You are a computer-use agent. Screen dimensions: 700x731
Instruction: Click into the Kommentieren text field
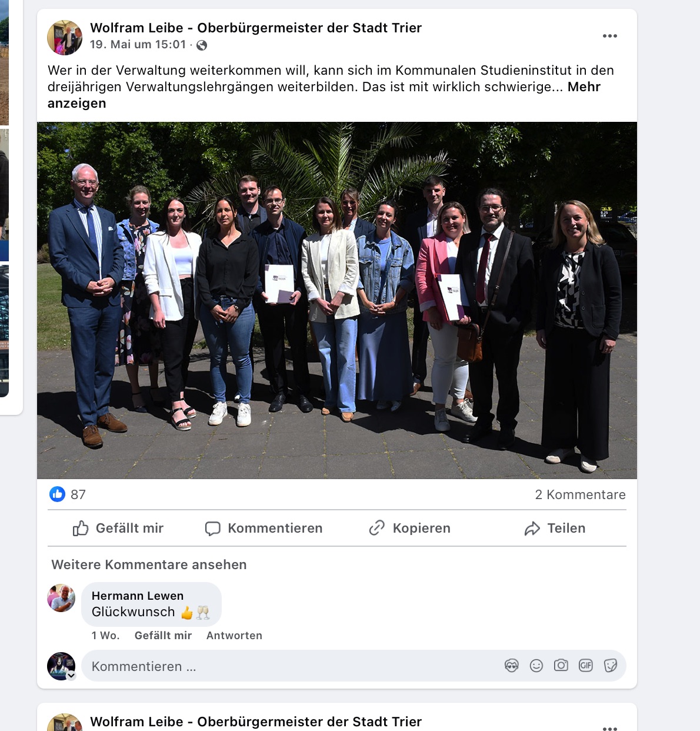[x=292, y=666]
